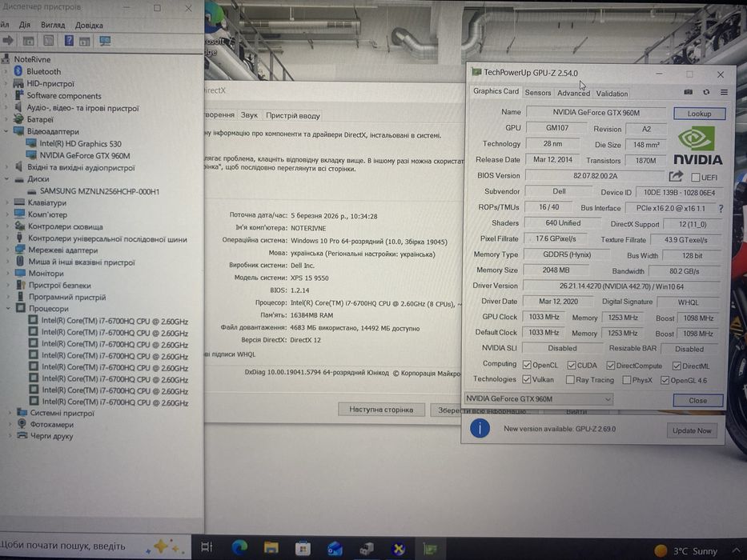Toggle DirectML checkbox
Image resolution: width=747 pixels, height=560 pixels.
point(677,366)
